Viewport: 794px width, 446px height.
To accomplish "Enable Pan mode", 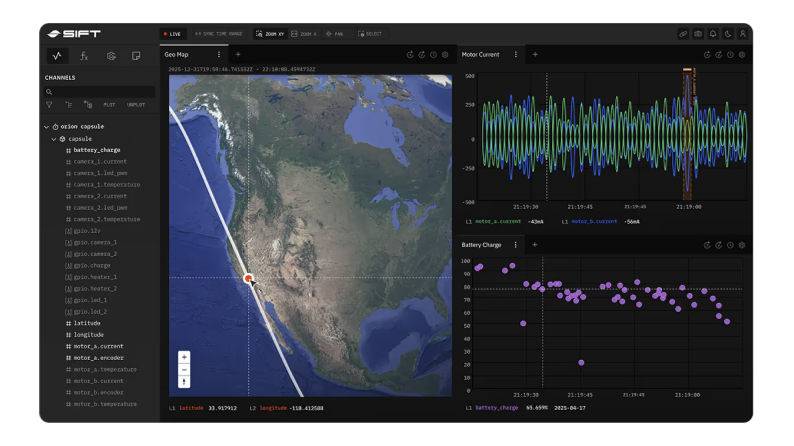I will 335,34.
